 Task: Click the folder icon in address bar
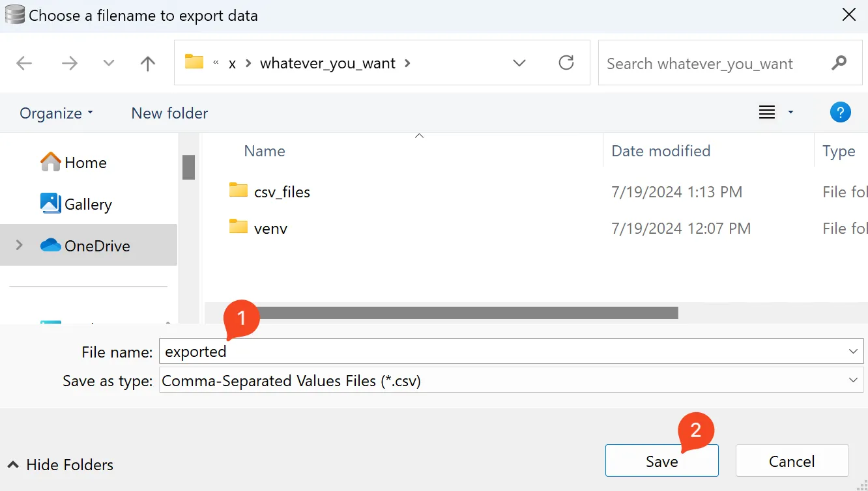coord(194,62)
